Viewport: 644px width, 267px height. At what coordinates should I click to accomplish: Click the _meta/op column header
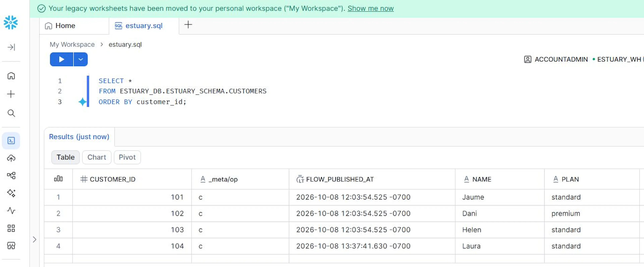coord(240,179)
